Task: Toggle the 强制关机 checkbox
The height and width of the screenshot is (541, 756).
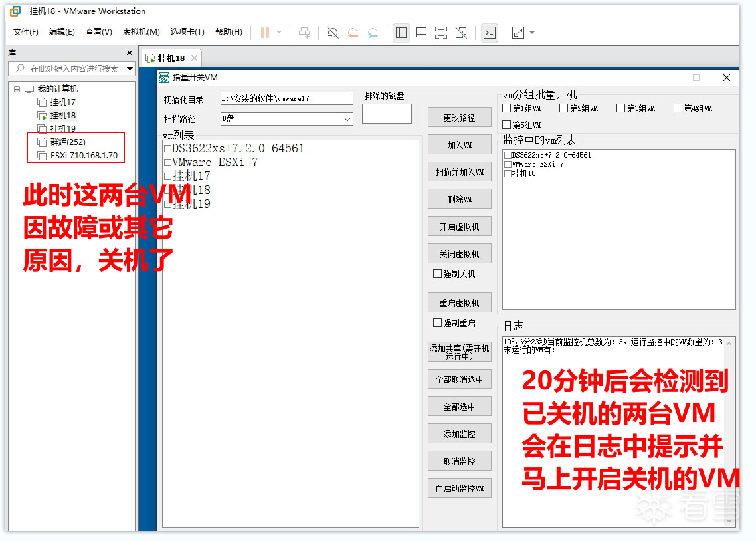Action: pos(437,273)
